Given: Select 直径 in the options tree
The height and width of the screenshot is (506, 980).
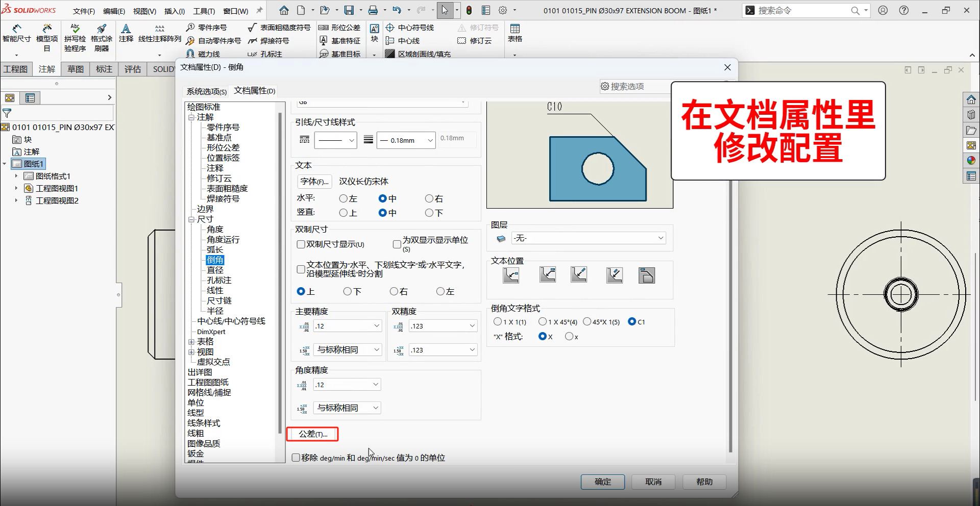Looking at the screenshot, I should [x=215, y=270].
